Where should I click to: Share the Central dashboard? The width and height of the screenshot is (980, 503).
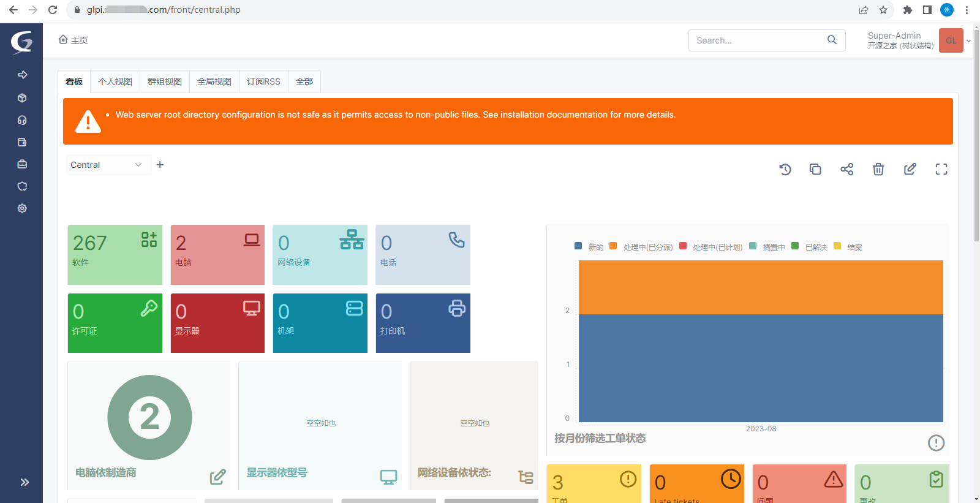[x=847, y=169]
